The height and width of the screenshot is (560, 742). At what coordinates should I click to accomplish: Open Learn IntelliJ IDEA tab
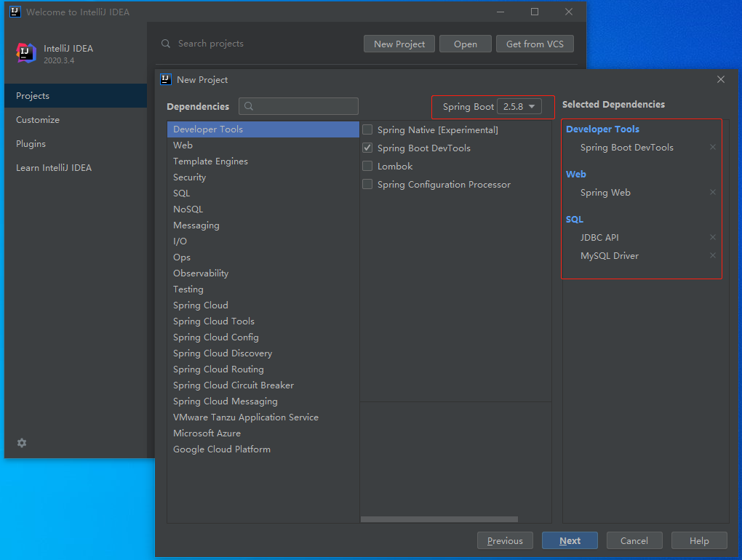coord(76,168)
